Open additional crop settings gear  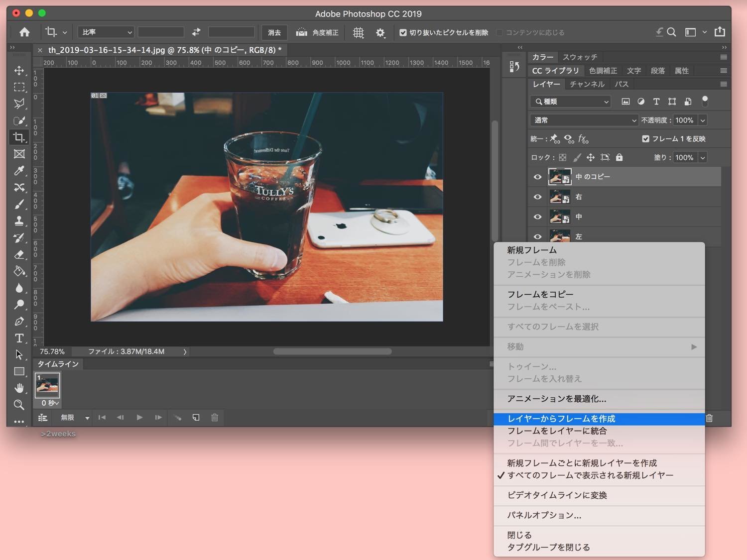380,33
